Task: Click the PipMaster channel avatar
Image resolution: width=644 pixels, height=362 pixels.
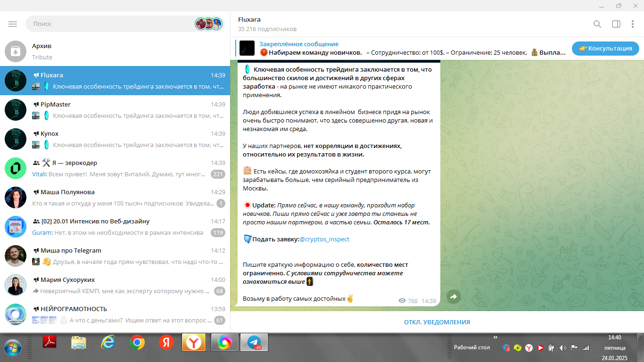Action: click(x=16, y=110)
